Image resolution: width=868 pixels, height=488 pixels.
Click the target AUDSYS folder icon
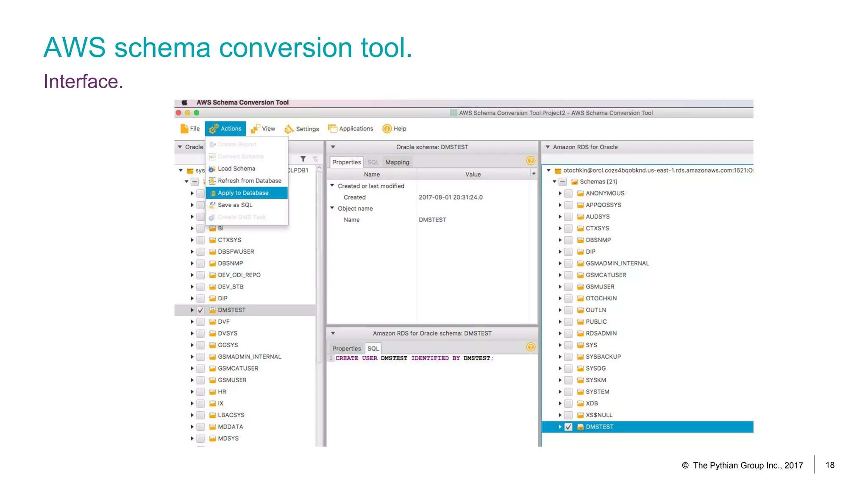(581, 216)
